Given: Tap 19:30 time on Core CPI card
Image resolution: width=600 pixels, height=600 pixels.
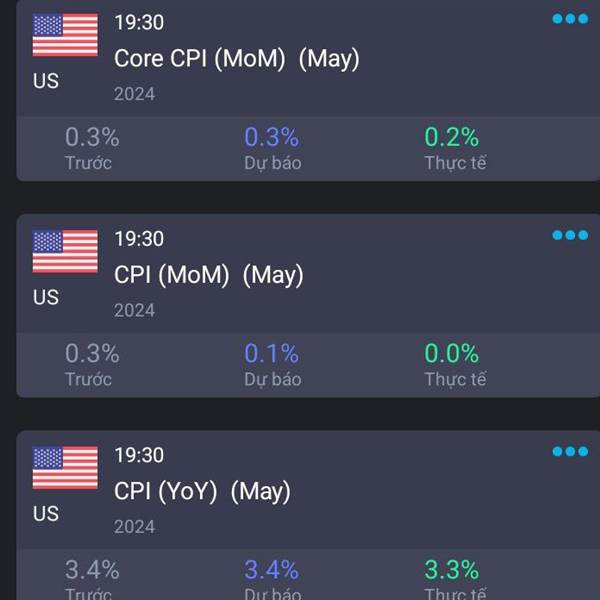Looking at the screenshot, I should (139, 22).
